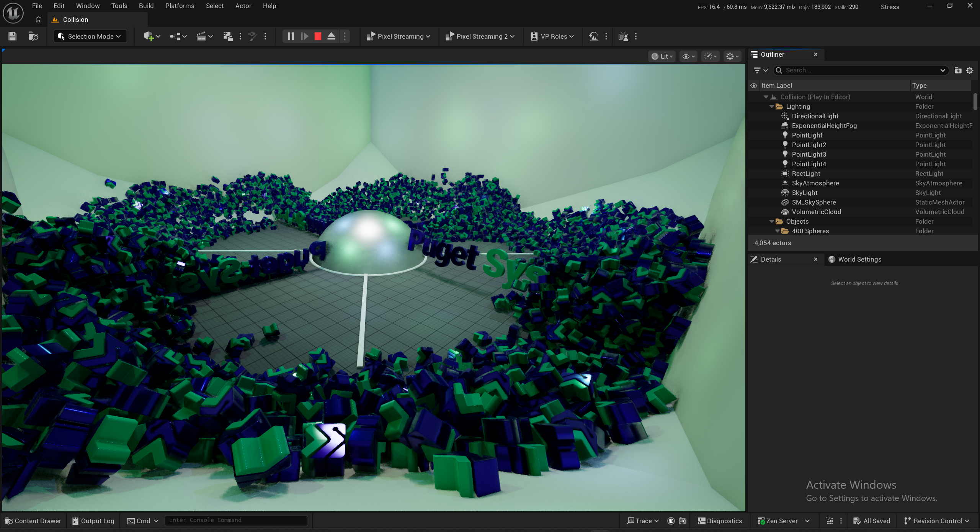The height and width of the screenshot is (532, 980).
Task: Select ExponentialHeightFog in Outliner
Action: pos(860,126)
